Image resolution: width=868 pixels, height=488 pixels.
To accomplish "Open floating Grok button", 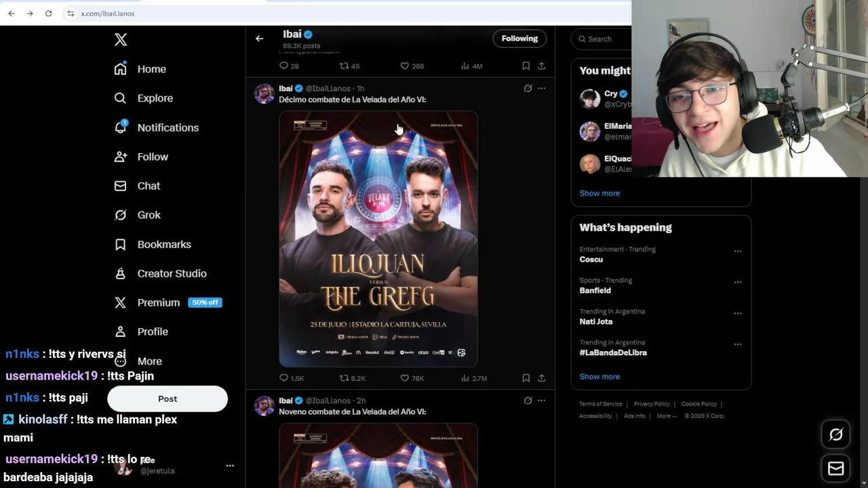I will coord(836,434).
